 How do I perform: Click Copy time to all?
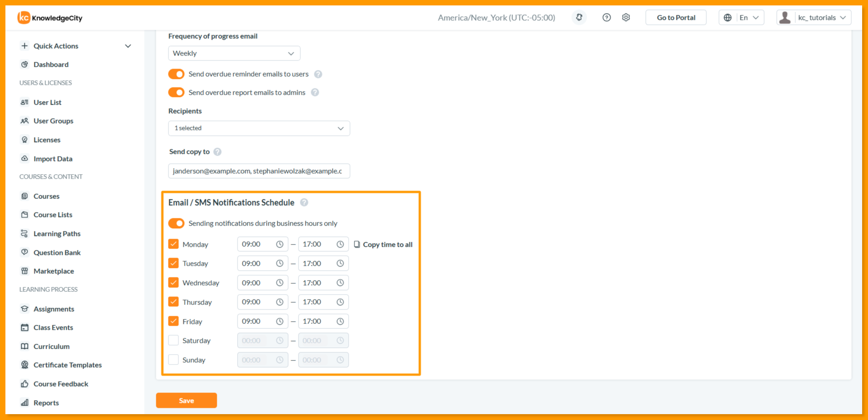point(383,245)
